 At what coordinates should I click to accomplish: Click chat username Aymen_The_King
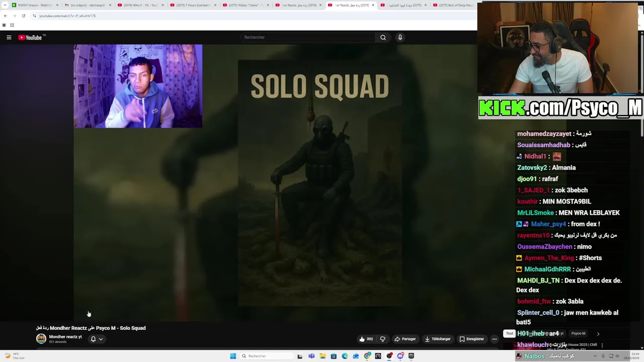[549, 258]
